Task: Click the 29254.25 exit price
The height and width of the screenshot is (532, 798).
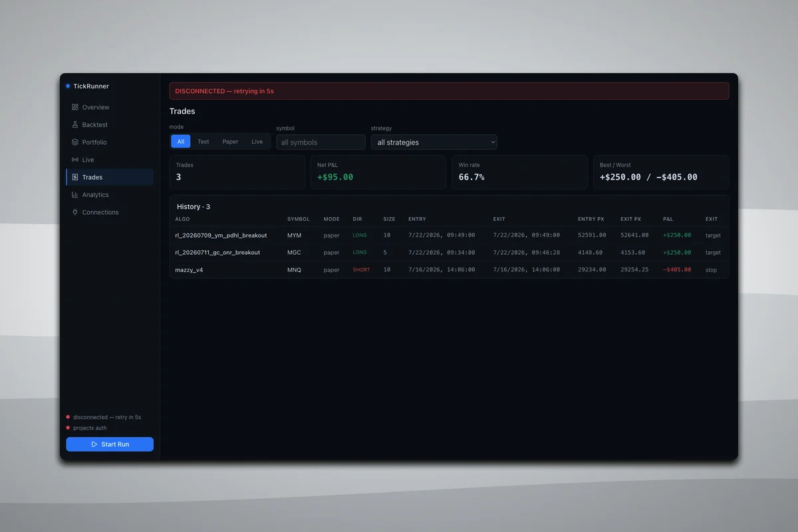Action: (x=634, y=270)
